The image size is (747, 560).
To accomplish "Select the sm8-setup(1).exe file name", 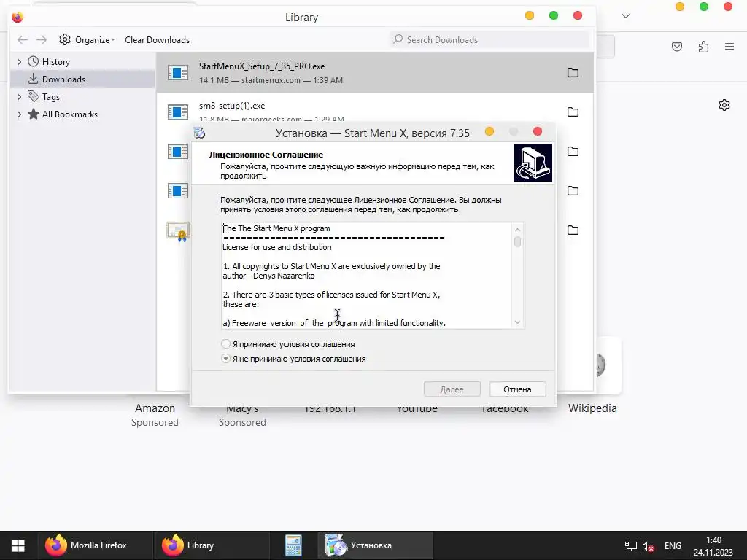I will [x=232, y=106].
